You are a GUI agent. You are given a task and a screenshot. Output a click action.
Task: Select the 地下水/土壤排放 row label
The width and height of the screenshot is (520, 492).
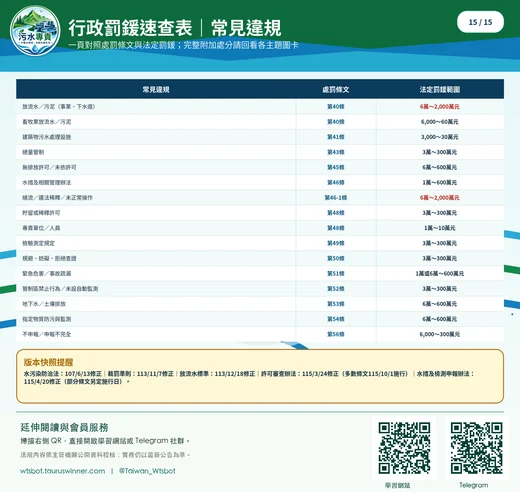(44, 304)
